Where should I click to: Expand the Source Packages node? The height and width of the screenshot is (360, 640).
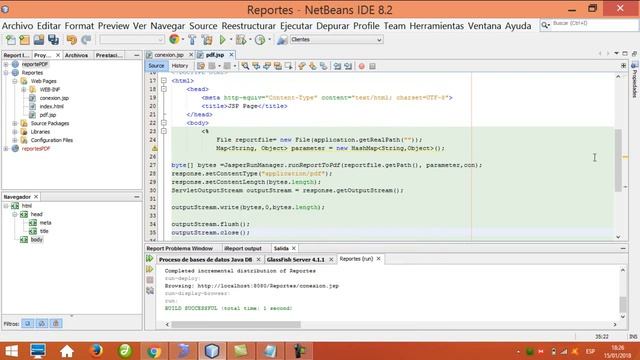(x=15, y=123)
